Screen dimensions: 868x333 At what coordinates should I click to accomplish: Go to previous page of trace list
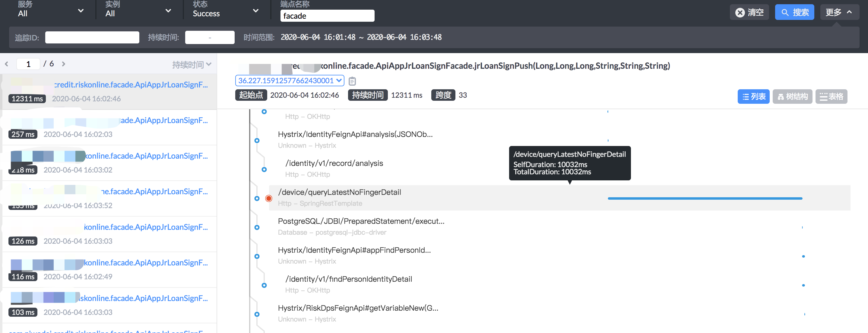click(x=7, y=64)
